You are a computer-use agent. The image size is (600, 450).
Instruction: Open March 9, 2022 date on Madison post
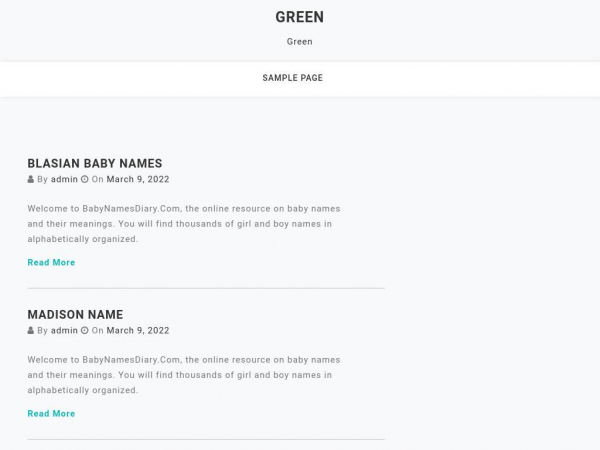138,331
